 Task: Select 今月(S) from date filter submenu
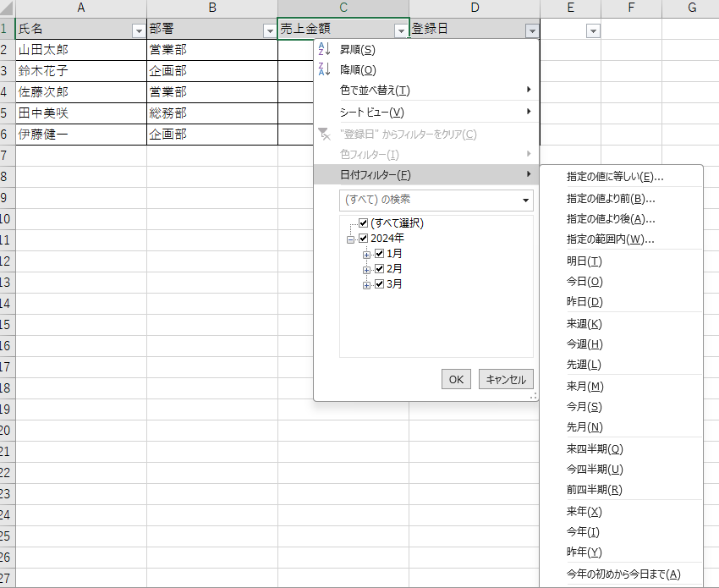point(585,407)
